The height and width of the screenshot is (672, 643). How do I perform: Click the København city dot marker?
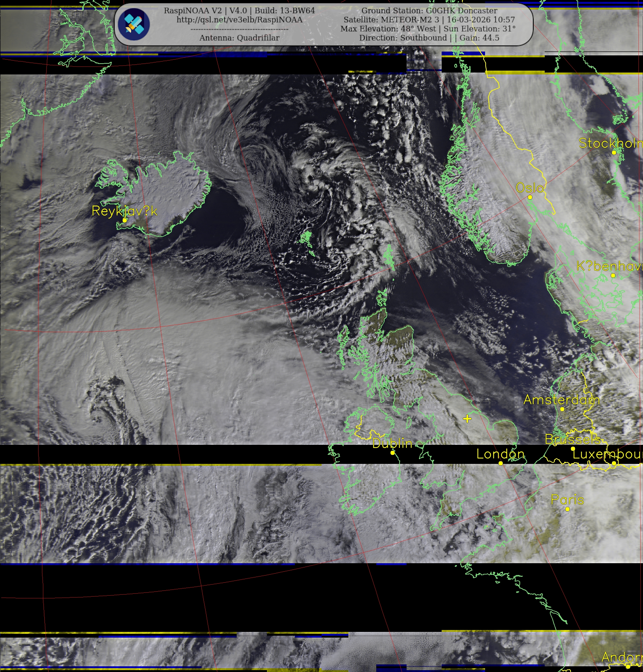point(613,275)
